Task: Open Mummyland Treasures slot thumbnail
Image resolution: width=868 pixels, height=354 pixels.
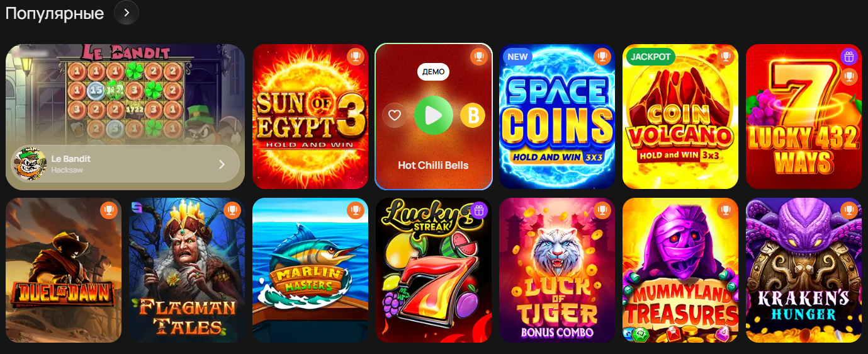Action: tap(680, 270)
